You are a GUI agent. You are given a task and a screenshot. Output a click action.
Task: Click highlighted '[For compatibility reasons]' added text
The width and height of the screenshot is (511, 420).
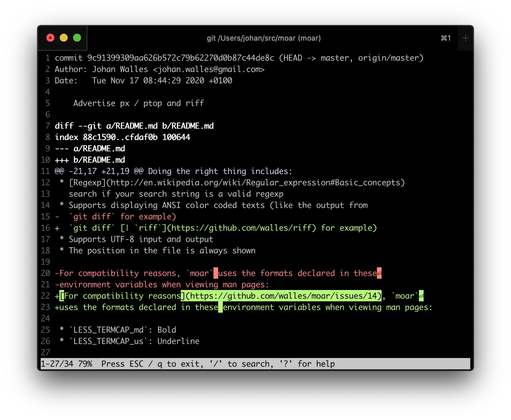point(122,296)
